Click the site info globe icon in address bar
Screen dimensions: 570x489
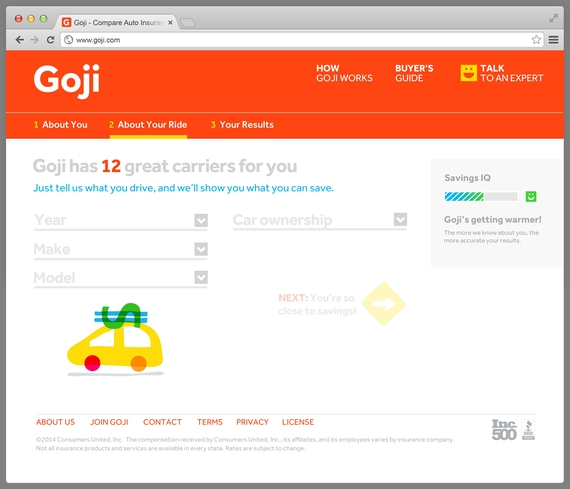tap(69, 40)
